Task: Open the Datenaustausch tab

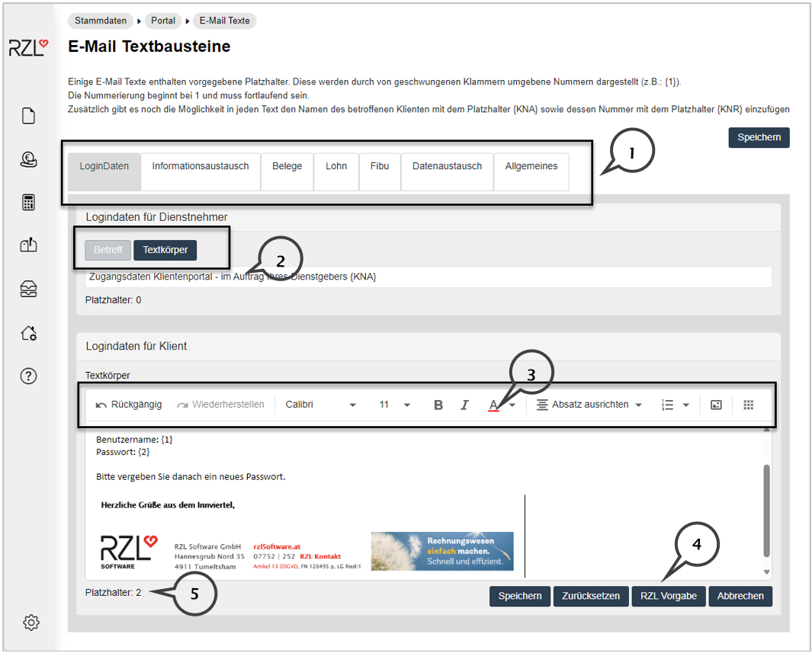Action: click(447, 166)
